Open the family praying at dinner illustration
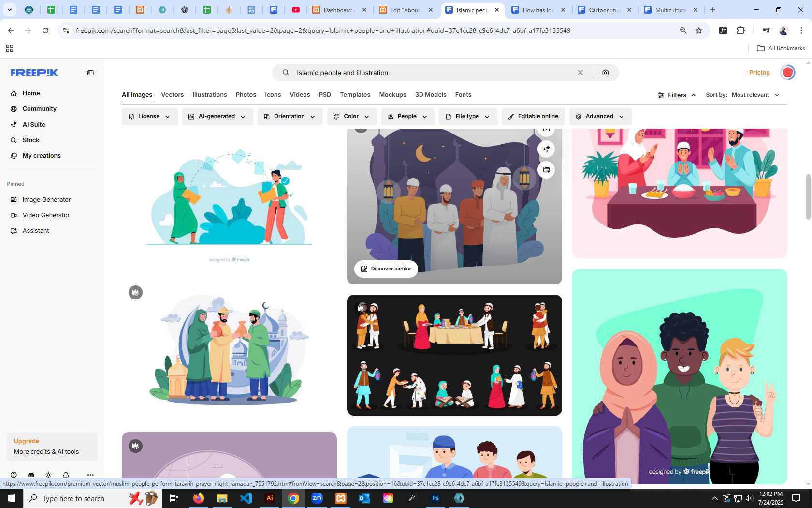Screen dimensions: 812x508 680,193
